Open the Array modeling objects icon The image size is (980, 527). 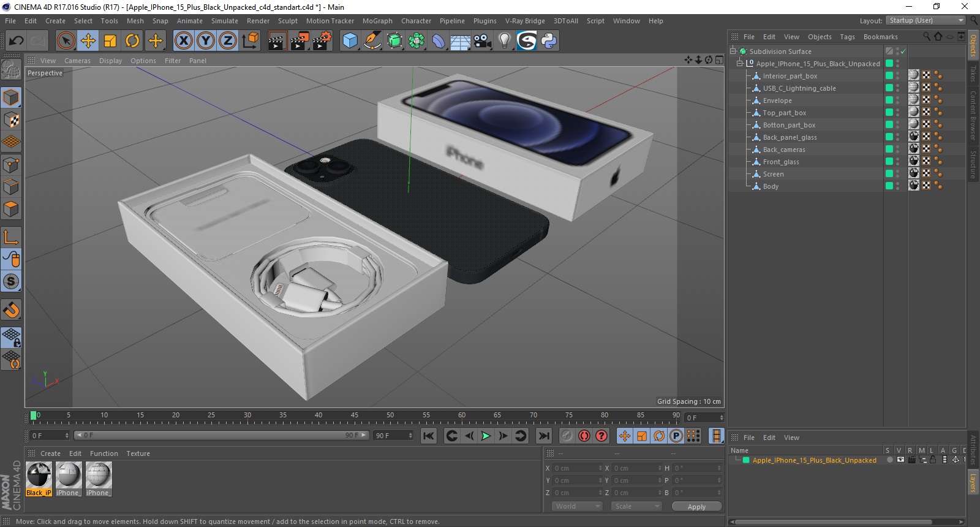pyautogui.click(x=417, y=41)
